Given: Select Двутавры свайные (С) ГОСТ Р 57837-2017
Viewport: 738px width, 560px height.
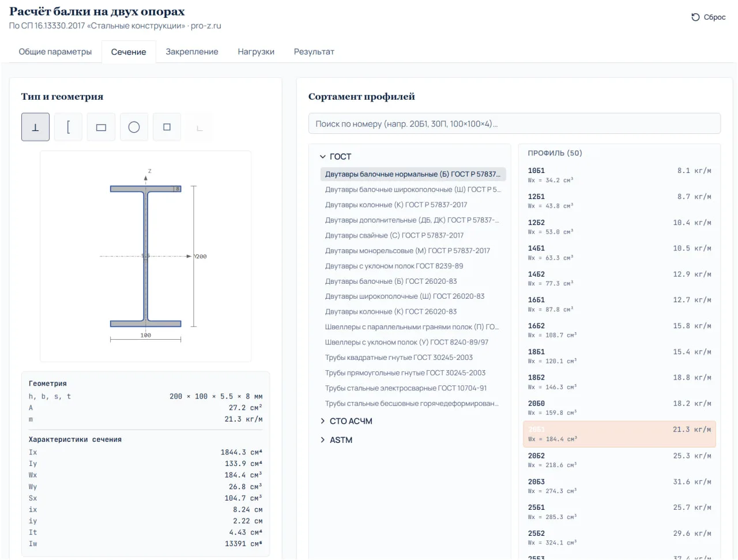Looking at the screenshot, I should coord(413,235).
